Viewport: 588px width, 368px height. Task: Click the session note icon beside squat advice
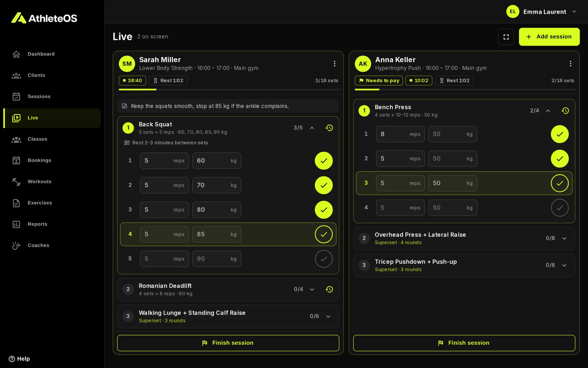[x=125, y=106]
